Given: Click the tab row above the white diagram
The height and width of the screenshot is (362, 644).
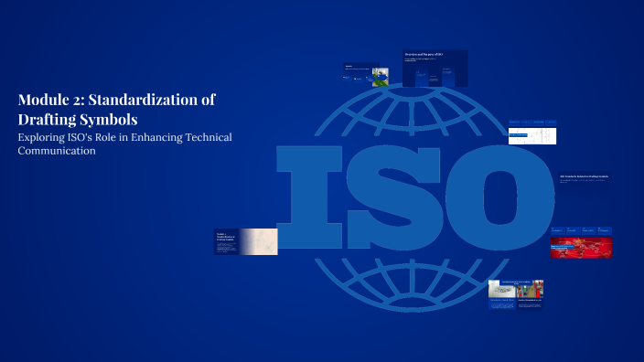Looking at the screenshot, I should [x=532, y=122].
